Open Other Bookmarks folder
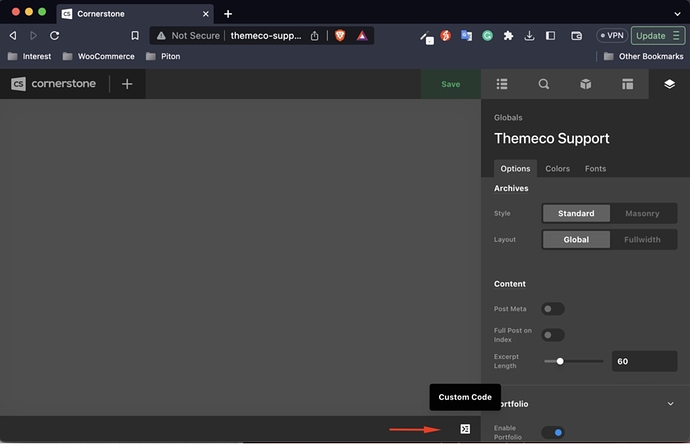This screenshot has width=690, height=444. 643,56
